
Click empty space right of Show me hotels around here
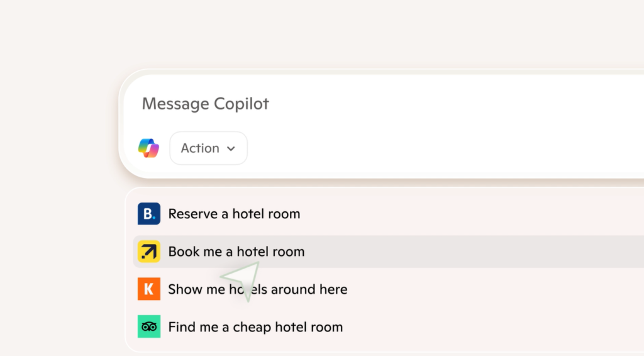493,289
